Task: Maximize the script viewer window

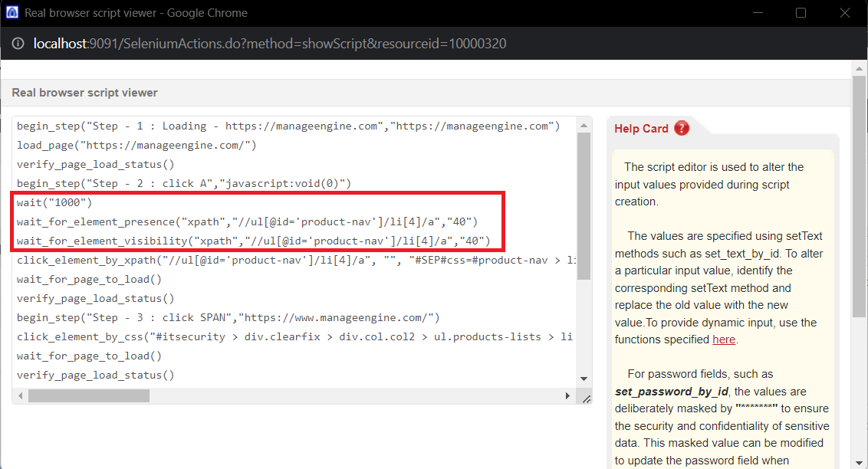Action: point(801,13)
